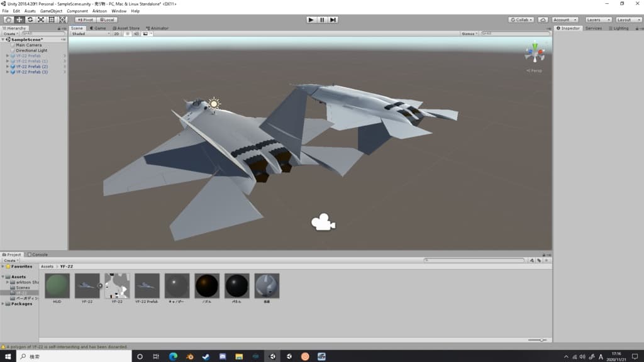
Task: Select the Hand tool
Action: (x=9, y=19)
